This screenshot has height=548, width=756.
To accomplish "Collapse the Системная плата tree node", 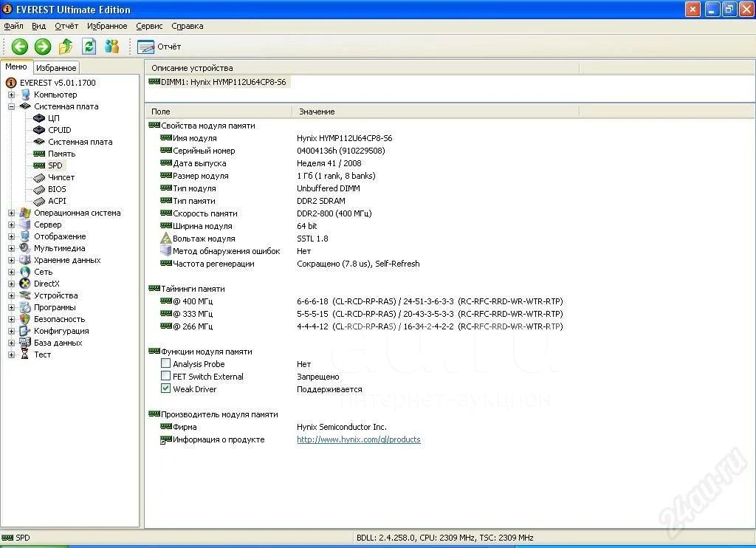I will coord(12,106).
